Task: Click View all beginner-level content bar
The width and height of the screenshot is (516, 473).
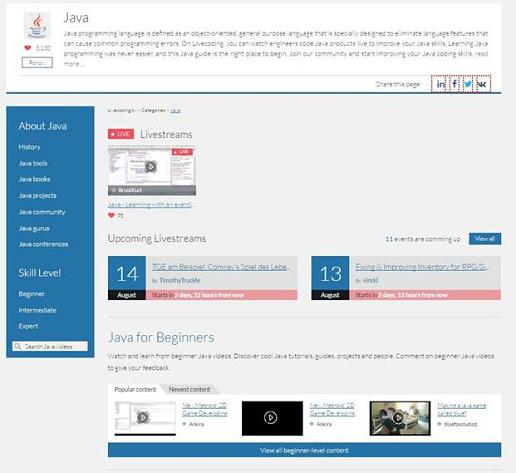Action: click(x=304, y=450)
